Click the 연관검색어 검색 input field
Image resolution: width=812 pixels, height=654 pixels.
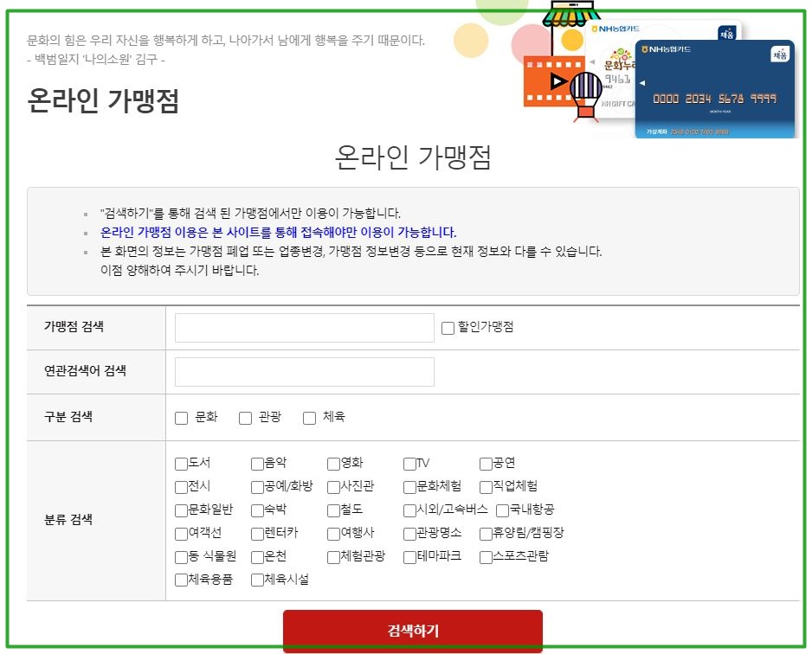(303, 371)
